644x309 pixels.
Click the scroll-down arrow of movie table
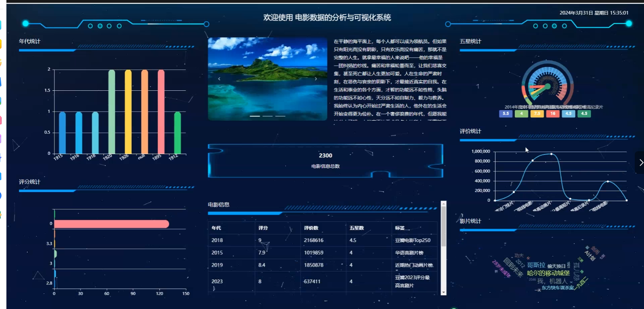443,292
